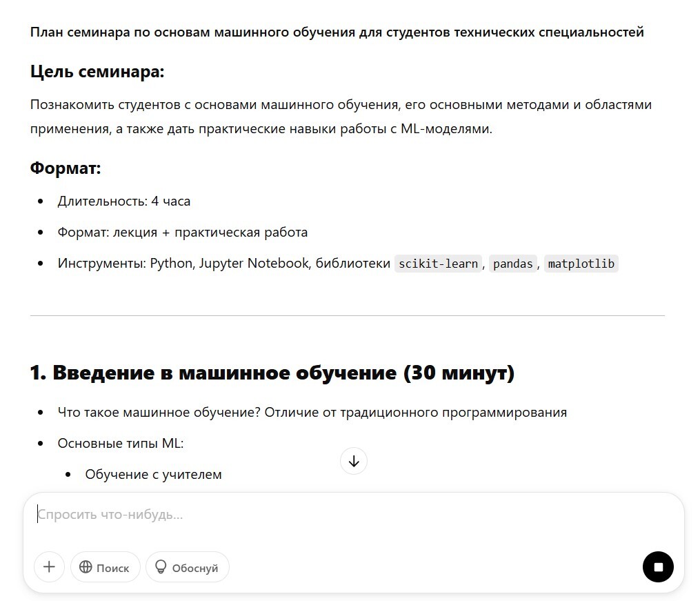This screenshot has height=601, width=700.
Task: Click the Формат: bold heading
Action: (66, 168)
